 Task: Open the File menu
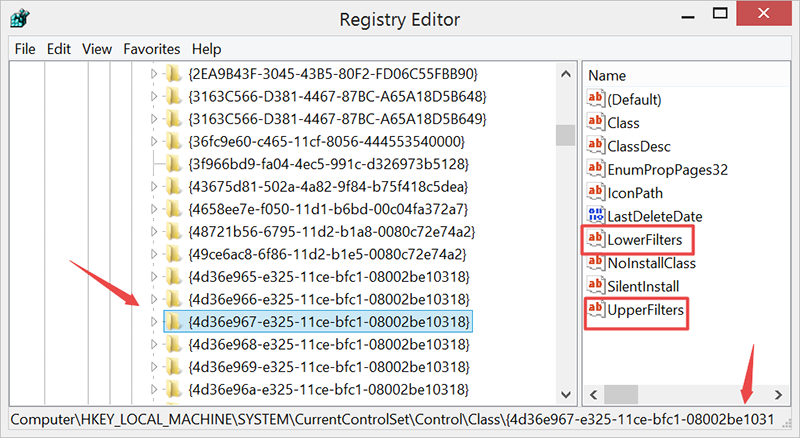(x=25, y=49)
